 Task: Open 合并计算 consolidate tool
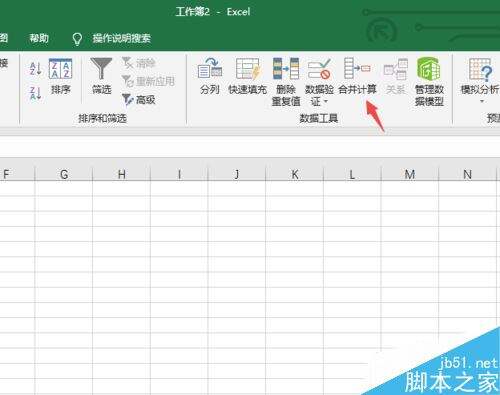click(x=357, y=76)
